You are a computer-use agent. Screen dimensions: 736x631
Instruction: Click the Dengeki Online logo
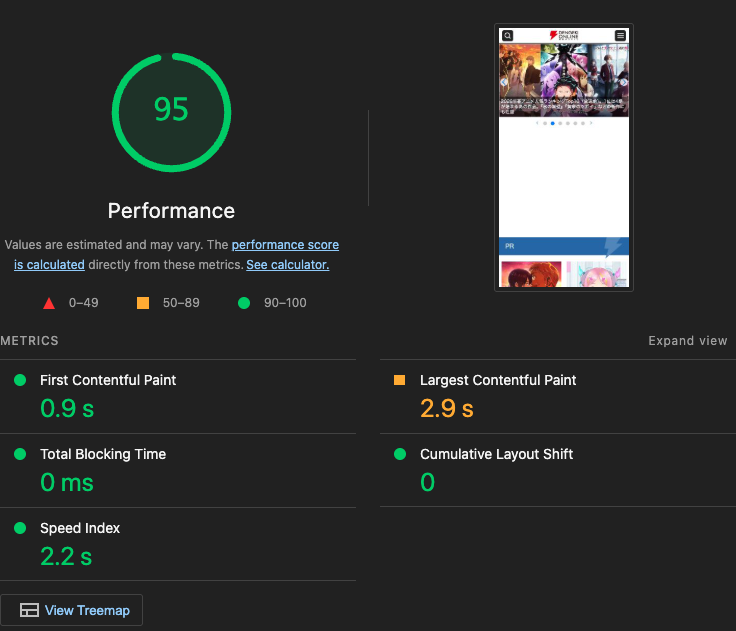pyautogui.click(x=564, y=36)
